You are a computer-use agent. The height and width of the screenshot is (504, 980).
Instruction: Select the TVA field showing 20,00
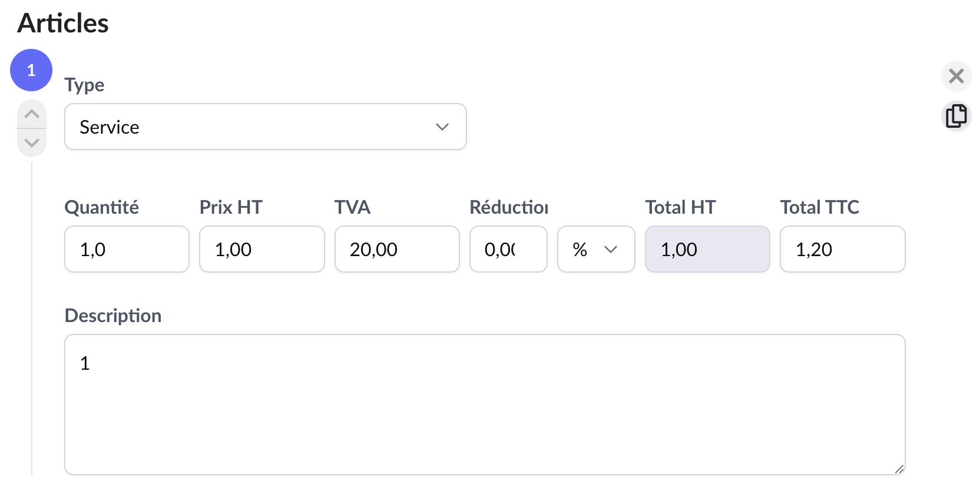396,249
